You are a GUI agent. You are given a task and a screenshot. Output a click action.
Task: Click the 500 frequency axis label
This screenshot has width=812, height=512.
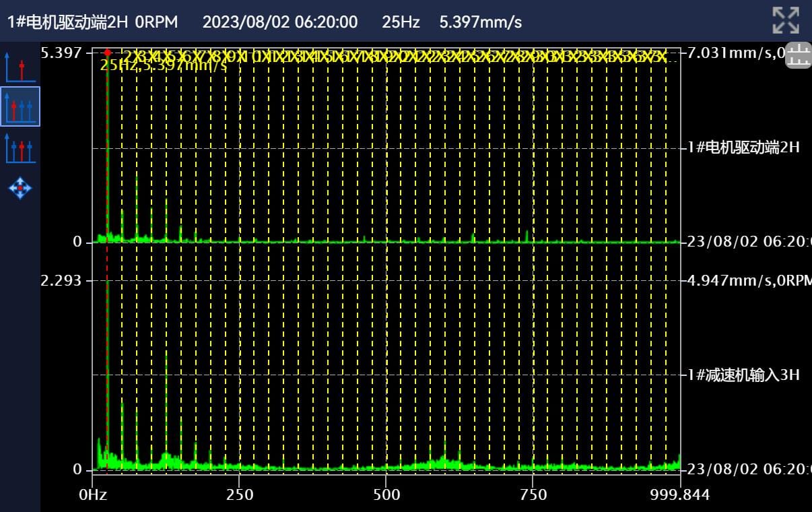tap(386, 495)
